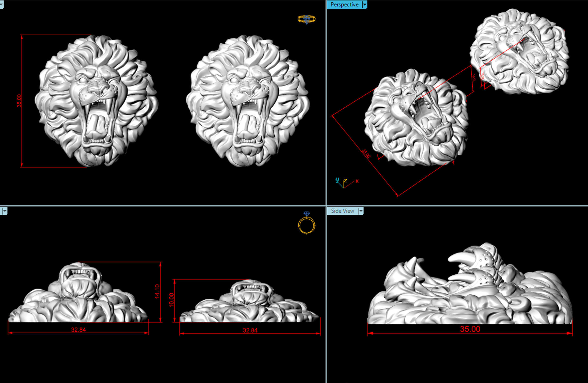
Task: Select the 32.84 width under the taller lion
Action: click(x=78, y=330)
